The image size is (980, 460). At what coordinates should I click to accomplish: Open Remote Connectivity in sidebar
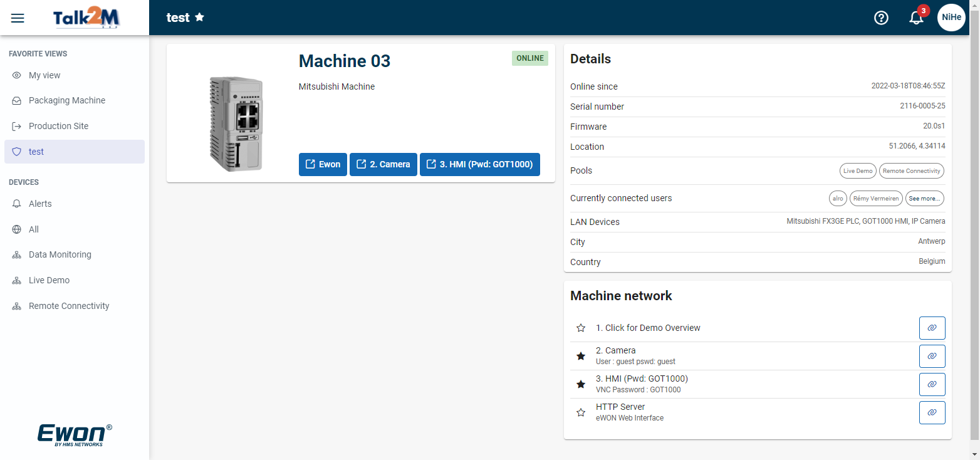click(x=75, y=306)
